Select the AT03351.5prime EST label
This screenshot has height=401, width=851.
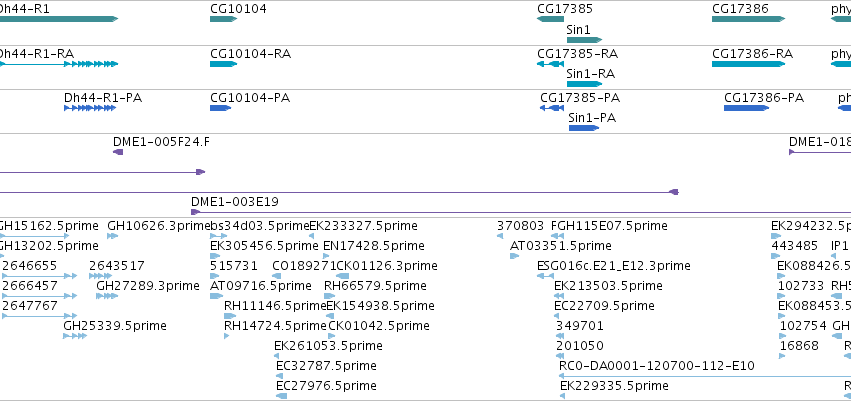561,246
